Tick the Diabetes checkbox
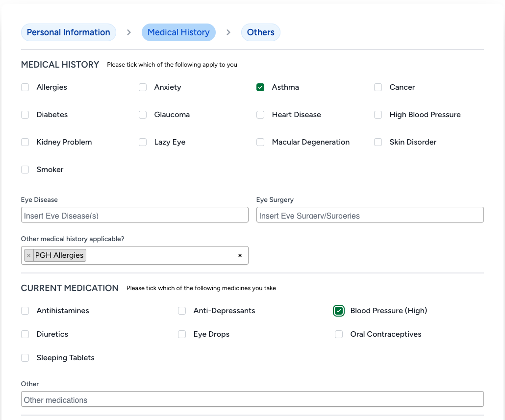 click(25, 115)
